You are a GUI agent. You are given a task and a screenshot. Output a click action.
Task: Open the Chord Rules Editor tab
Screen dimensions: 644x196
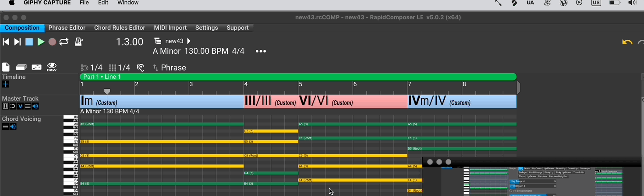[120, 28]
